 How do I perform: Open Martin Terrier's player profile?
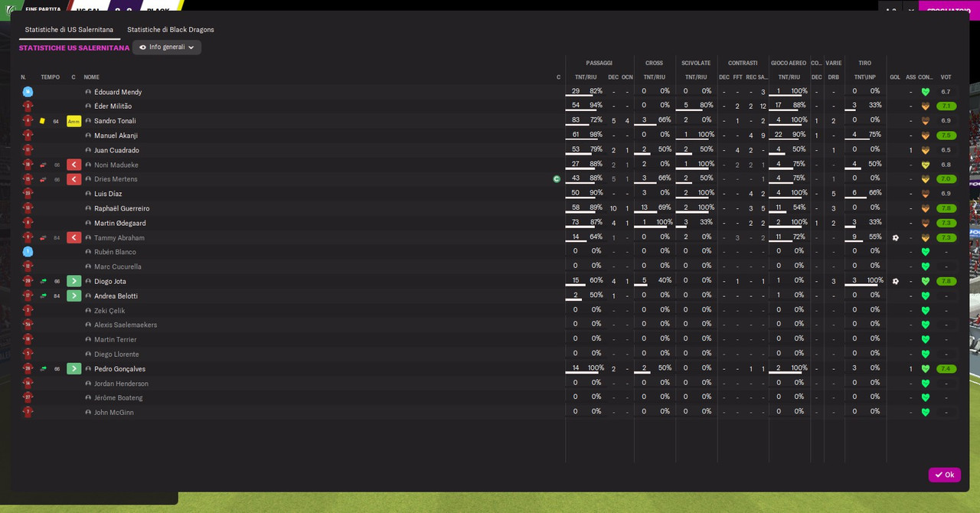(x=116, y=339)
